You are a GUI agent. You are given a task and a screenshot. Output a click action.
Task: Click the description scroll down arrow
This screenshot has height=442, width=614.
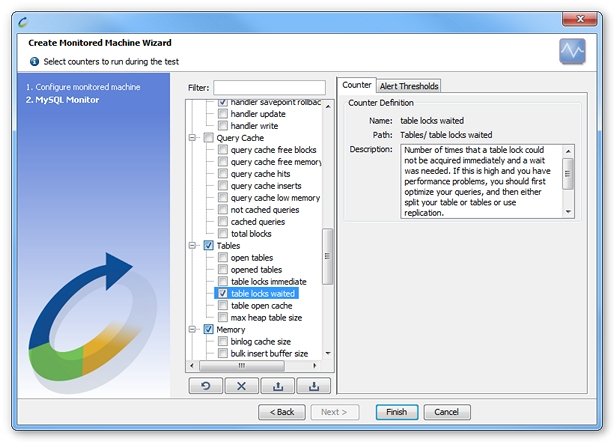pos(568,212)
